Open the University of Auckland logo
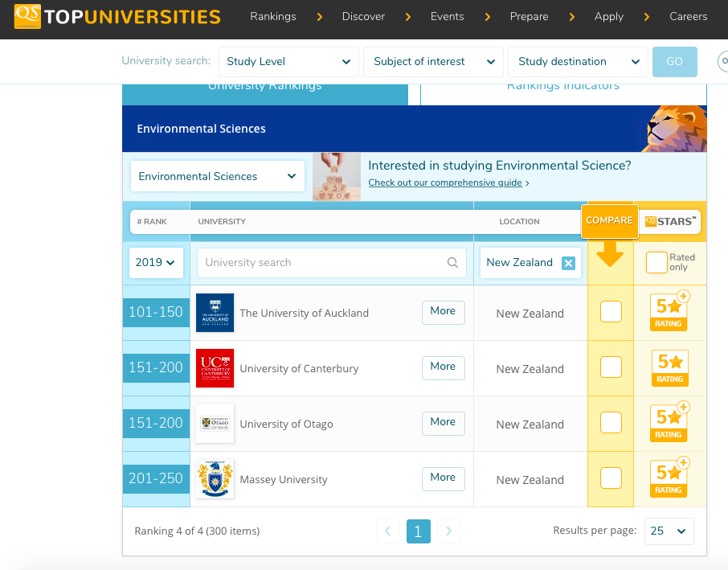 click(215, 313)
